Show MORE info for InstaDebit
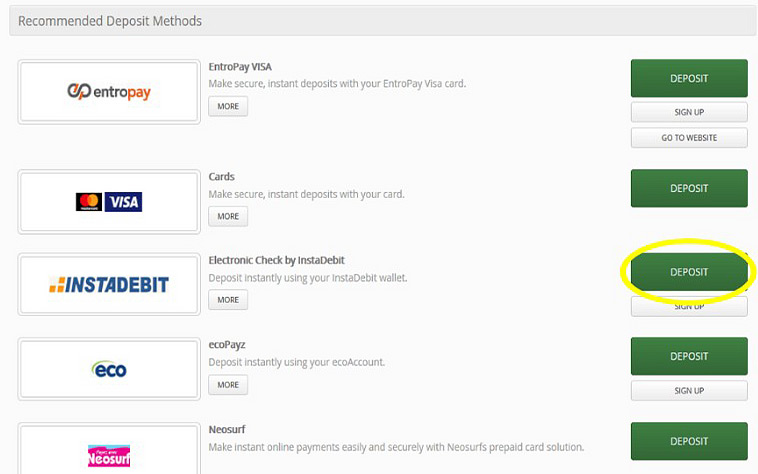 (228, 299)
